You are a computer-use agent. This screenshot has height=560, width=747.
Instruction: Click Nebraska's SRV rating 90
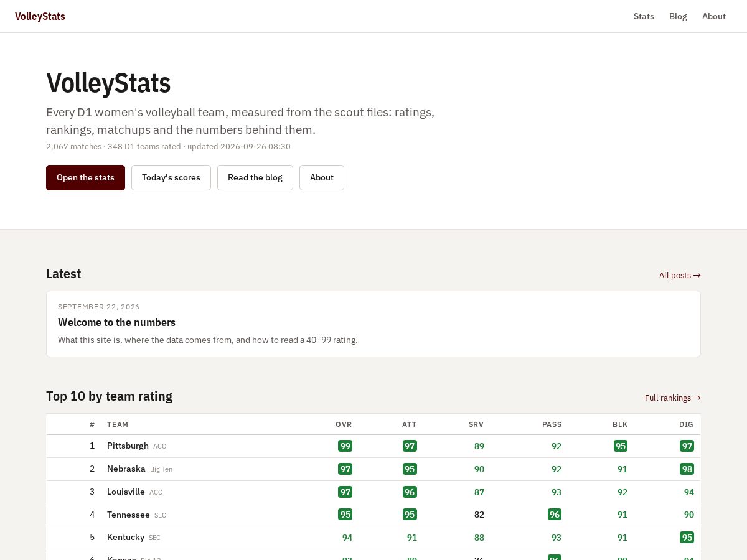(x=479, y=469)
